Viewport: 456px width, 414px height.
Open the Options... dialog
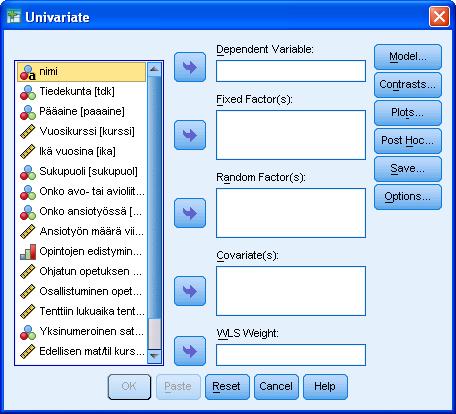pos(408,197)
